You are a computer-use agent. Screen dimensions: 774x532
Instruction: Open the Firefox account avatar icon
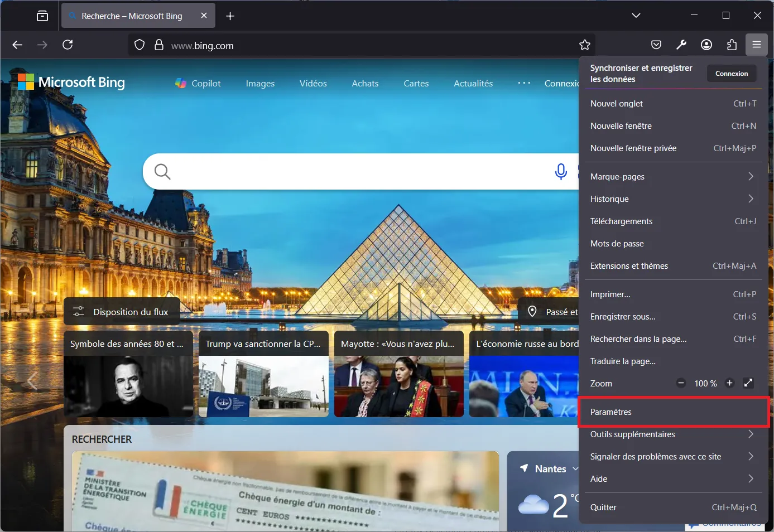pyautogui.click(x=706, y=45)
